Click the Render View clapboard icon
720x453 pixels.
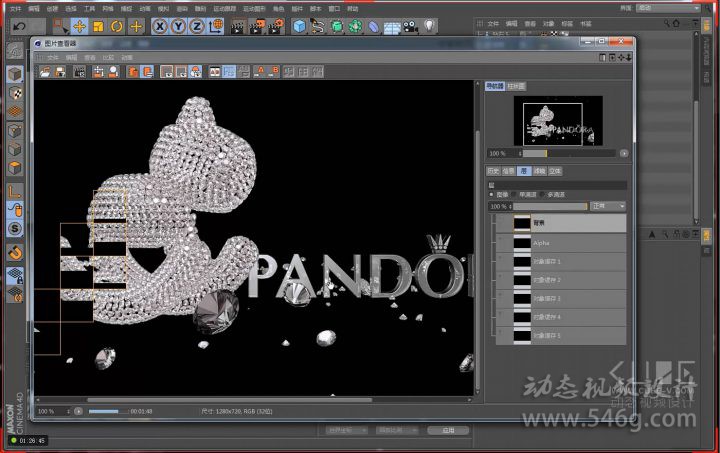coord(237,27)
